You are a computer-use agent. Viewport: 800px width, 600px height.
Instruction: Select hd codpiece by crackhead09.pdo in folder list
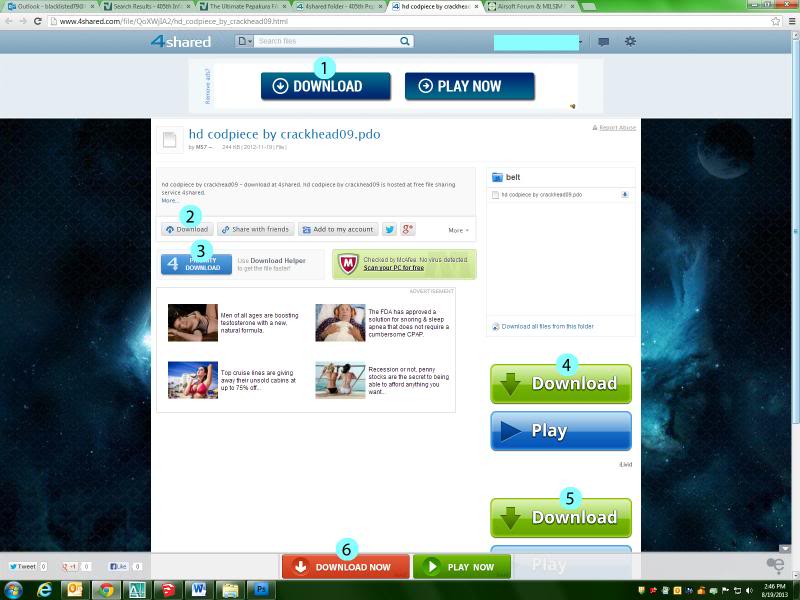542,195
